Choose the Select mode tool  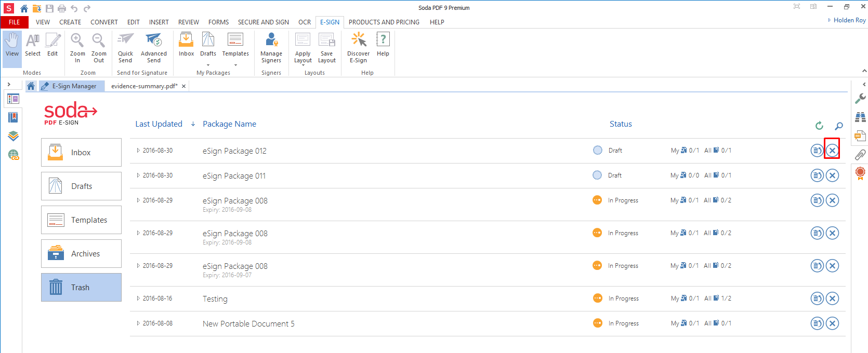pyautogui.click(x=33, y=45)
